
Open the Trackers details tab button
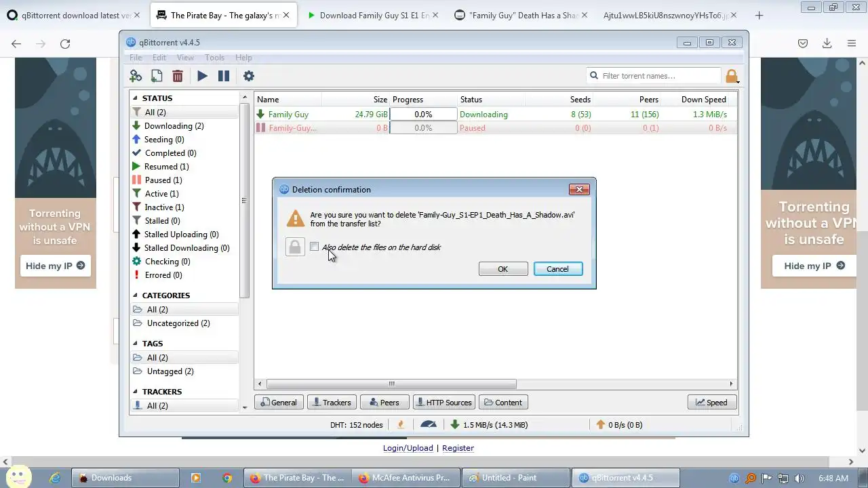coord(332,403)
